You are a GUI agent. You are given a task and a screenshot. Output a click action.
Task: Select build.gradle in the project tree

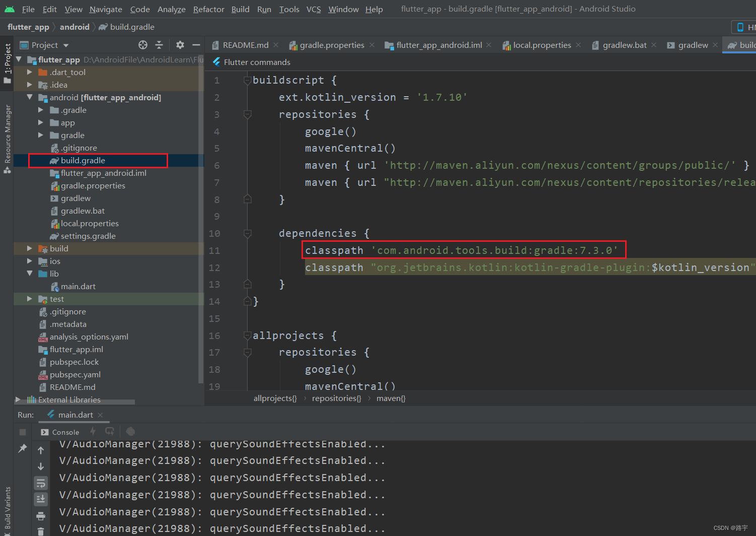pyautogui.click(x=109, y=160)
